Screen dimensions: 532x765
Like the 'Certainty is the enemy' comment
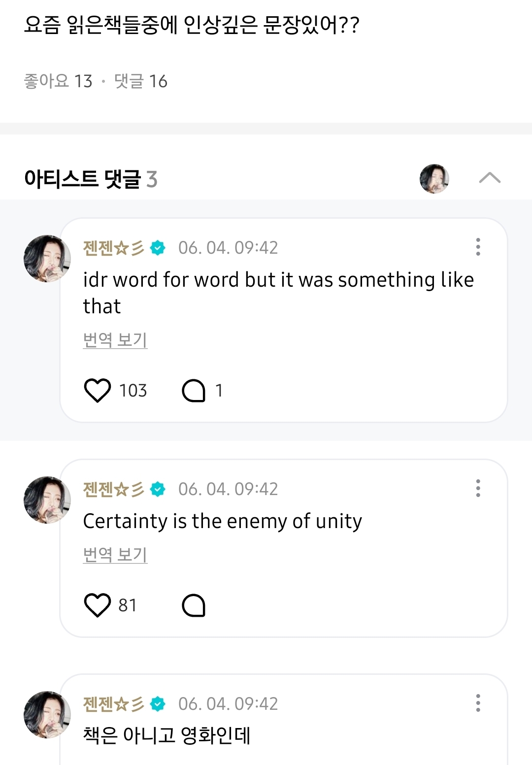[98, 605]
